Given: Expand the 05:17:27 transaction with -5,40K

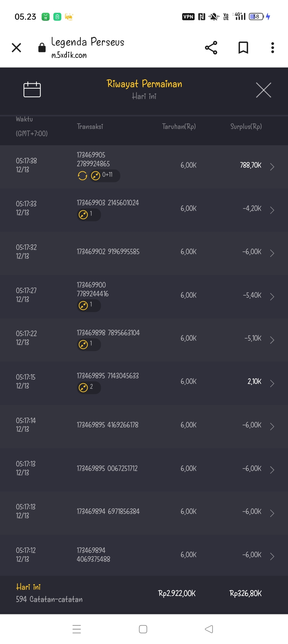Looking at the screenshot, I should pyautogui.click(x=272, y=297).
